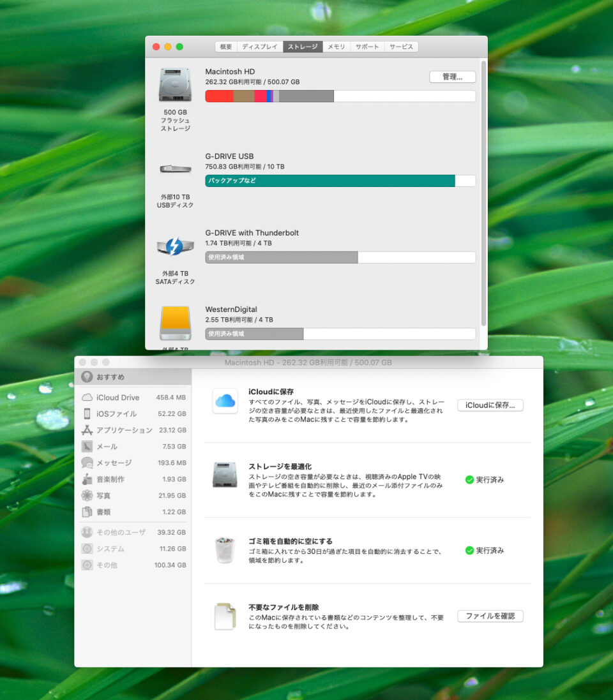Click the brown segment of Macintosh HD bar
Image resolution: width=613 pixels, height=700 pixels.
(244, 96)
